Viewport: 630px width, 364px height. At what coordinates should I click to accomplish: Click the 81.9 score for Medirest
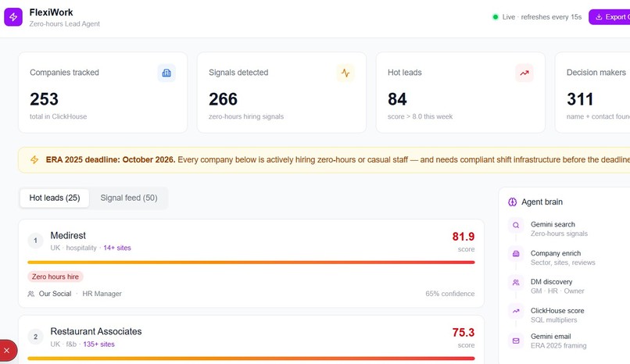(x=464, y=237)
